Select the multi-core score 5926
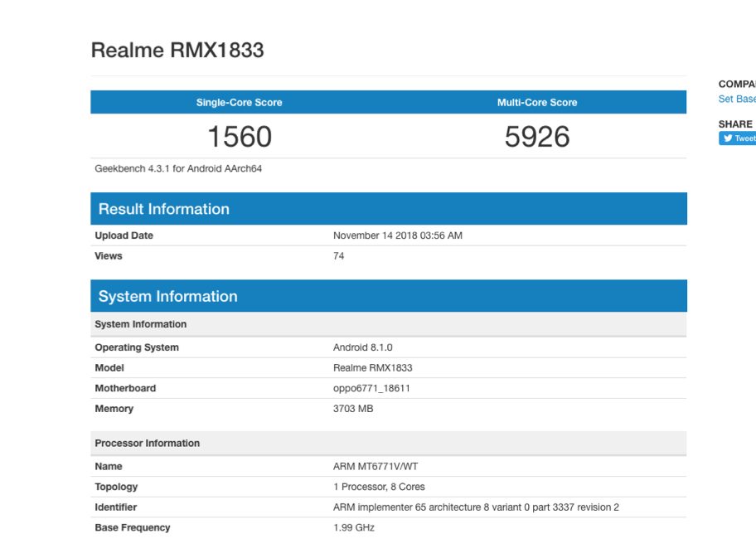Viewport: 756px width, 558px height. 537,136
